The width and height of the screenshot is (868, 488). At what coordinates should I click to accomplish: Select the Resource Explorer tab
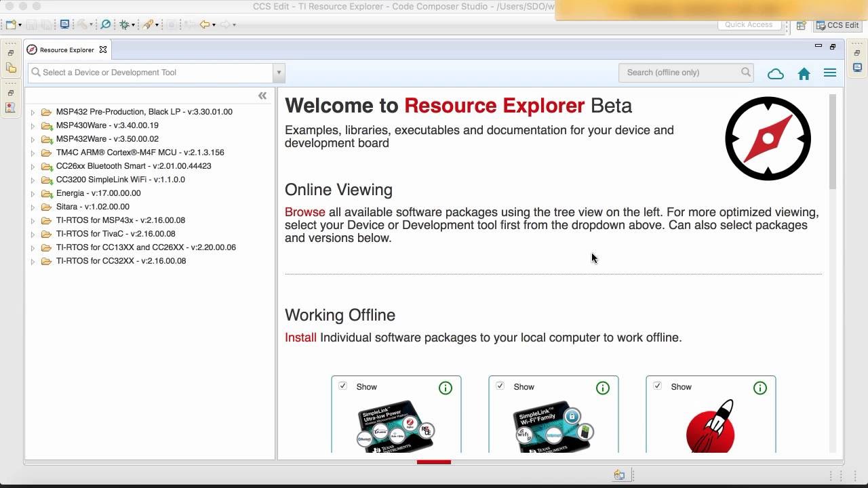(66, 49)
